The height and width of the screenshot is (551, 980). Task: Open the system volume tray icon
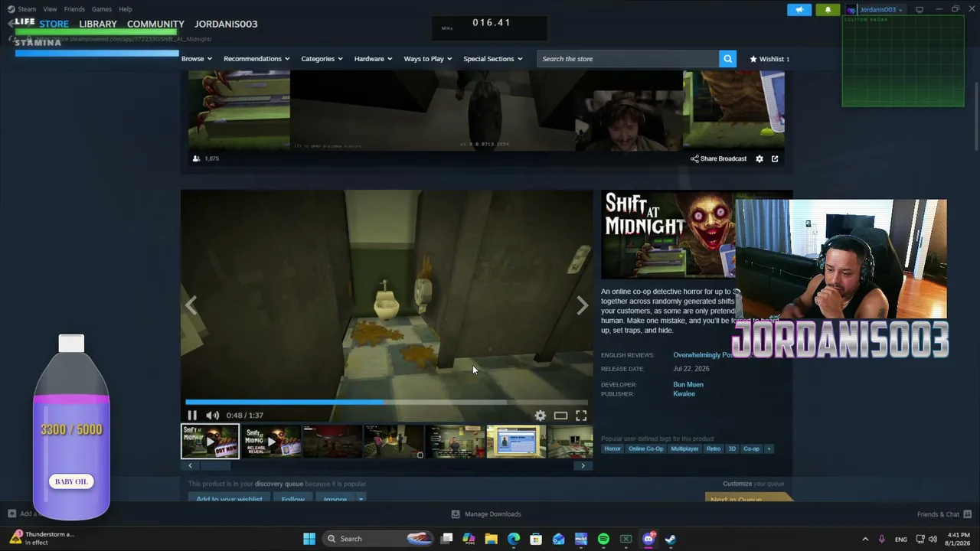933,539
